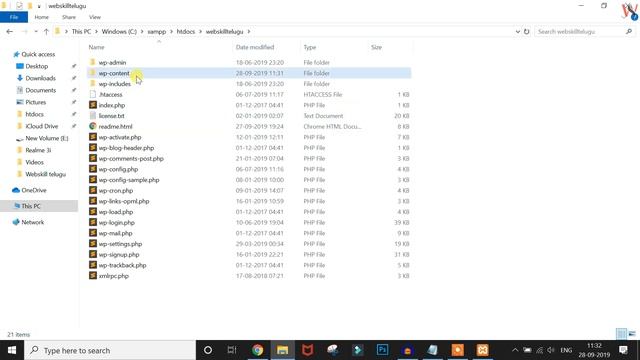Image resolution: width=640 pixels, height=360 pixels.
Task: Expand chevron after This PC in path
Action: click(x=96, y=31)
